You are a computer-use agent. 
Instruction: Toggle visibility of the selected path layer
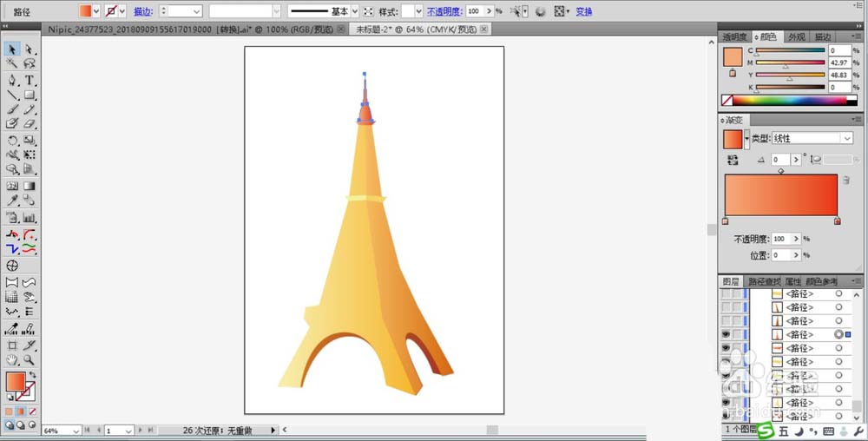tap(726, 334)
